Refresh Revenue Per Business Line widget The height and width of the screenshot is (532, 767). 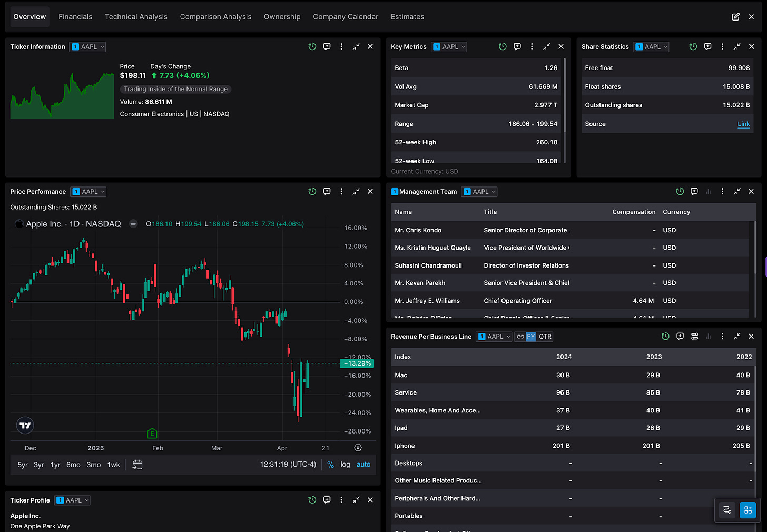(x=665, y=336)
